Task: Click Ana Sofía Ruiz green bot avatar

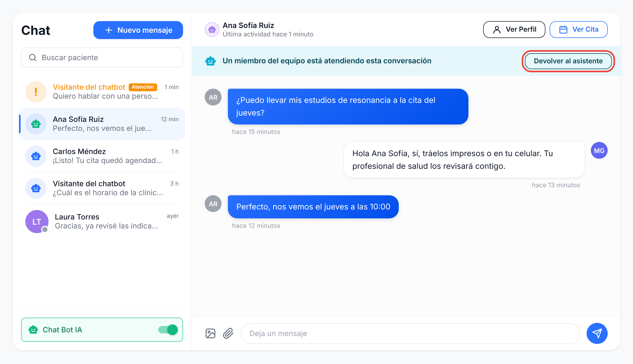Action: tap(36, 124)
